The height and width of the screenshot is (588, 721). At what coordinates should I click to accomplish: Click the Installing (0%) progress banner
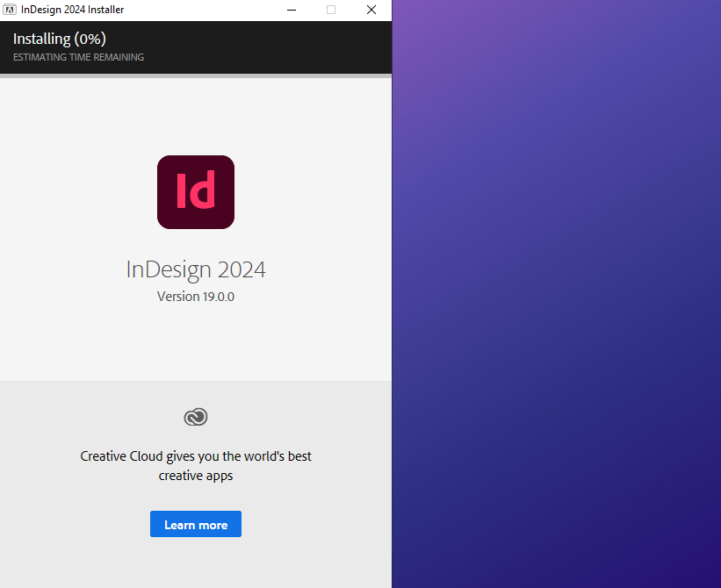pos(59,39)
